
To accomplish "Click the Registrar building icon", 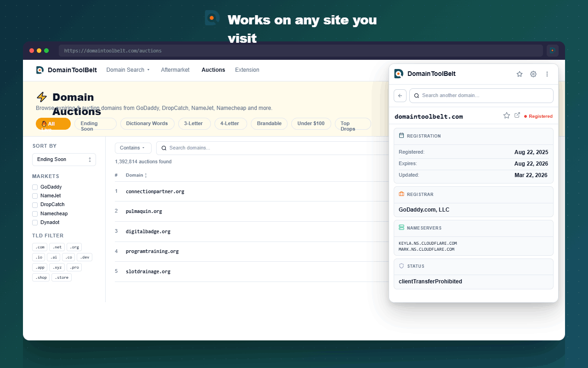I will coord(401,194).
